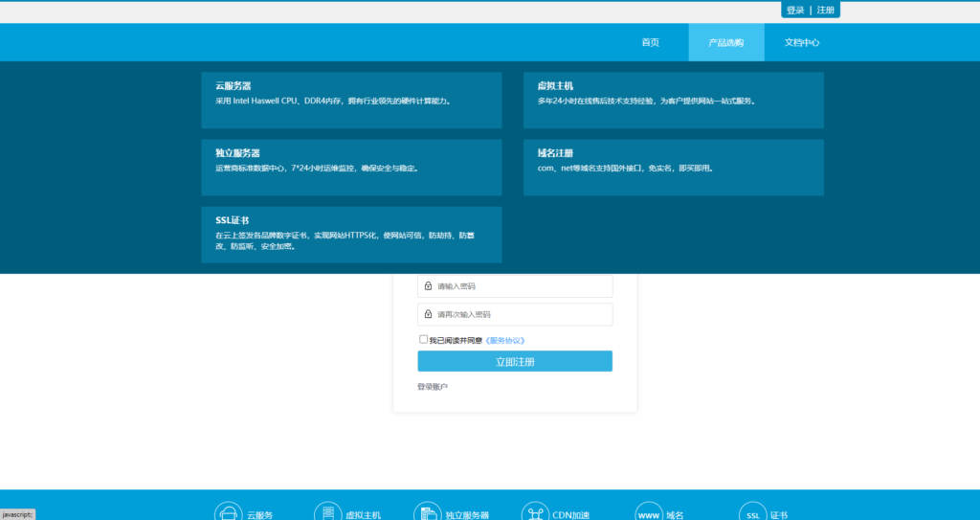Focus the 请输入密码 password field
This screenshot has height=520, width=980.
[515, 286]
